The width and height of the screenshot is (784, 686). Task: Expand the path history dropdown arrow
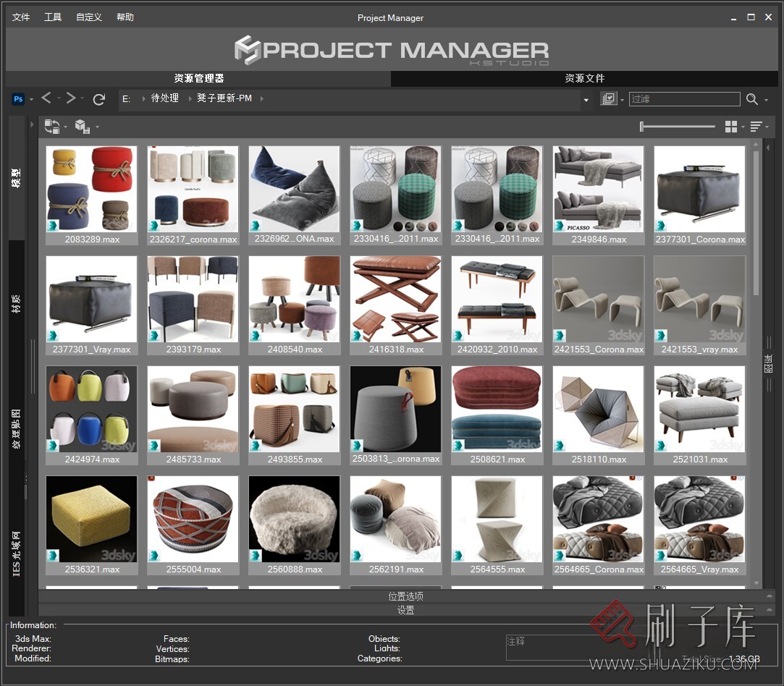pos(586,100)
